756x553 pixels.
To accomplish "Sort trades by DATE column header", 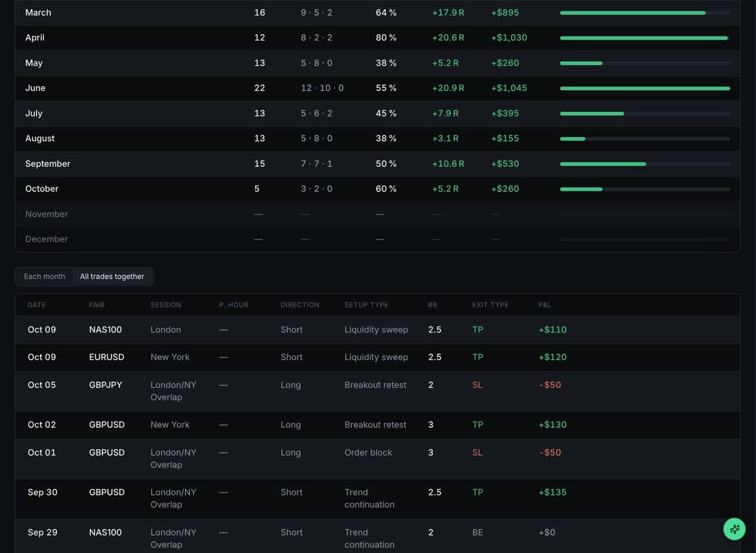I will point(37,305).
